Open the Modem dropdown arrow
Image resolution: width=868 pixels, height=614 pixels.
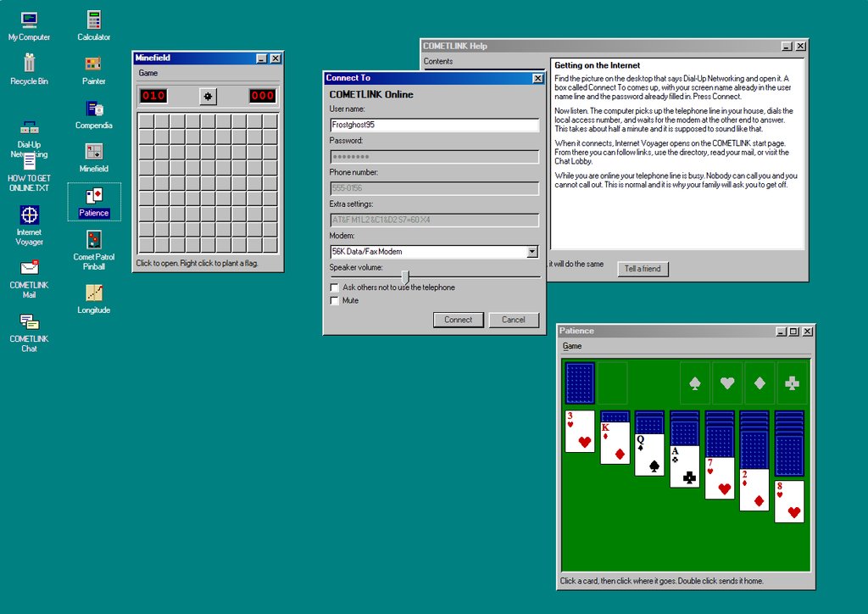pos(532,252)
